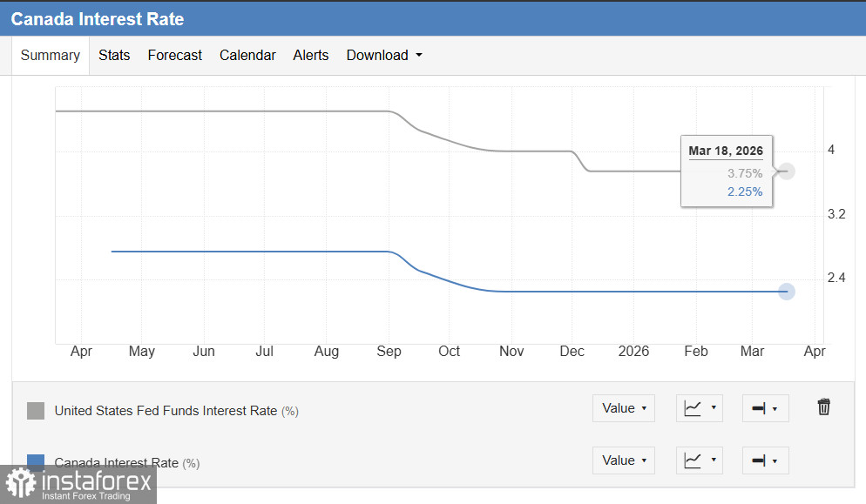This screenshot has width=866, height=504.
Task: Click the 2.25% tooltip value
Action: 745,192
